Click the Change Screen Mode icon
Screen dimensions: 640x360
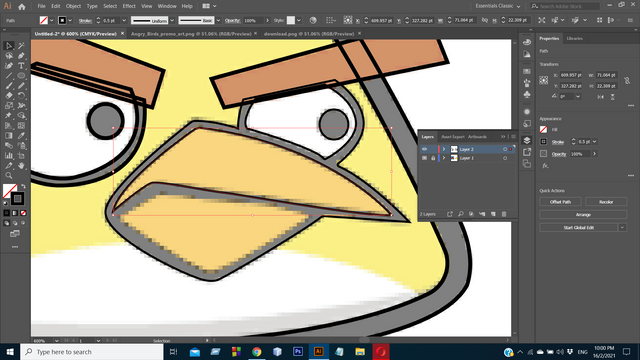pos(15,234)
